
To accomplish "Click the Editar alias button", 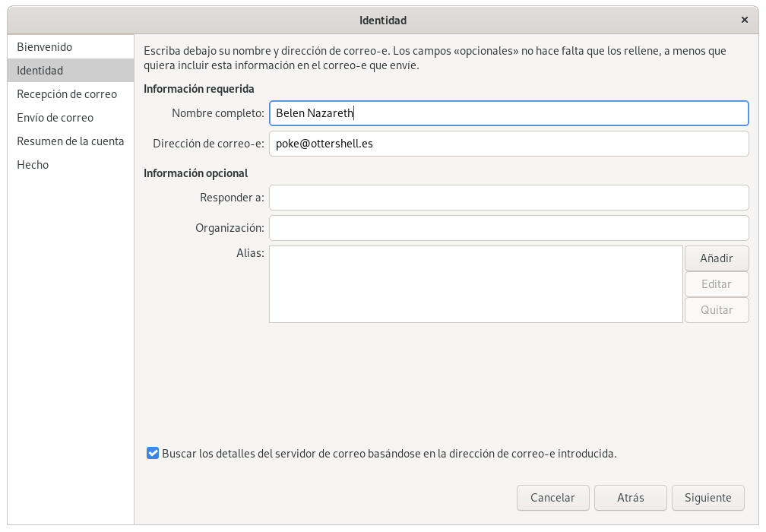I will 716,284.
